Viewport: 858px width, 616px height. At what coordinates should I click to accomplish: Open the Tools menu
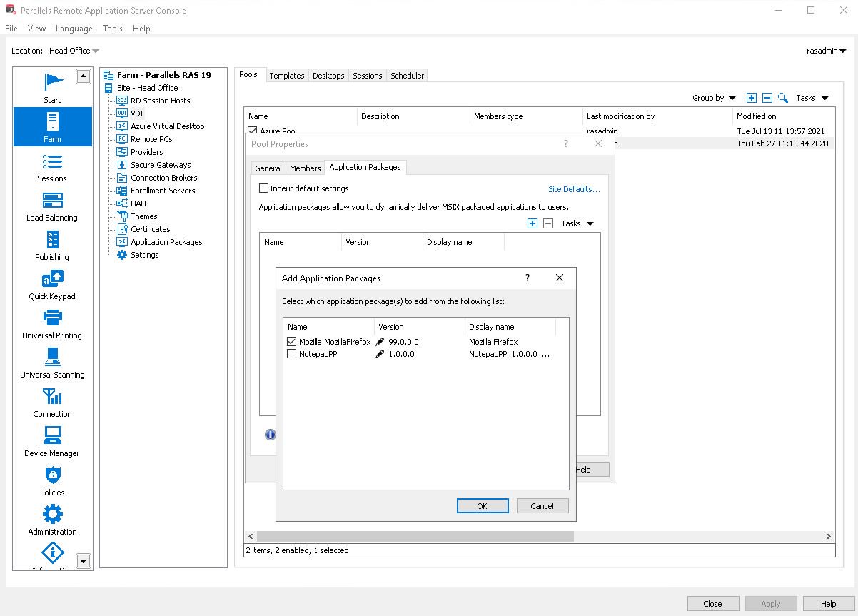click(x=113, y=29)
